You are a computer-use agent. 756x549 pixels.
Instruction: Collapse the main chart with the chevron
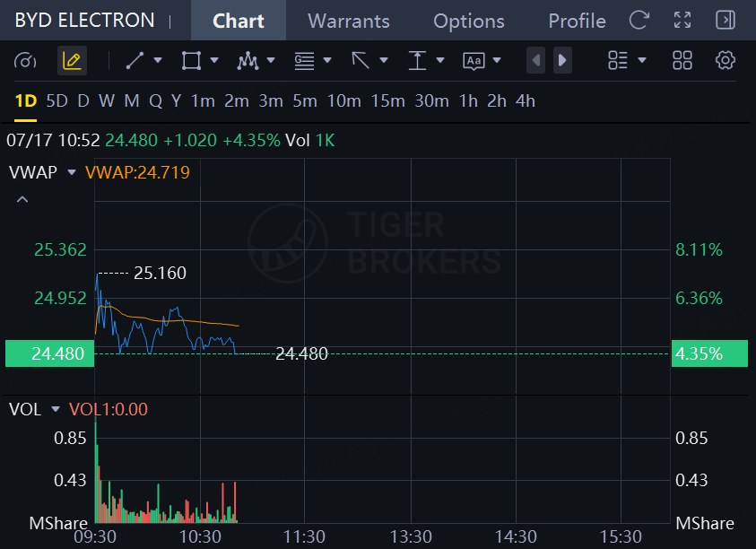coord(22,199)
